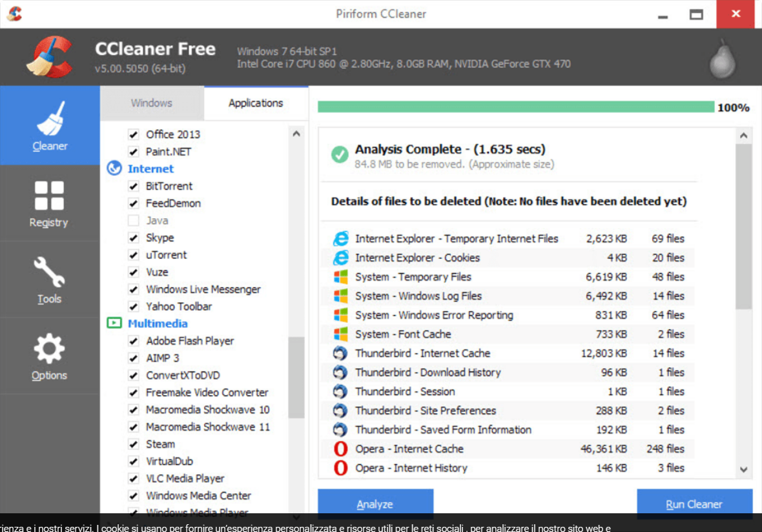Click Thunderbird icon beside Internet Cache
Viewport: 762px width, 532px height.
[x=340, y=353]
